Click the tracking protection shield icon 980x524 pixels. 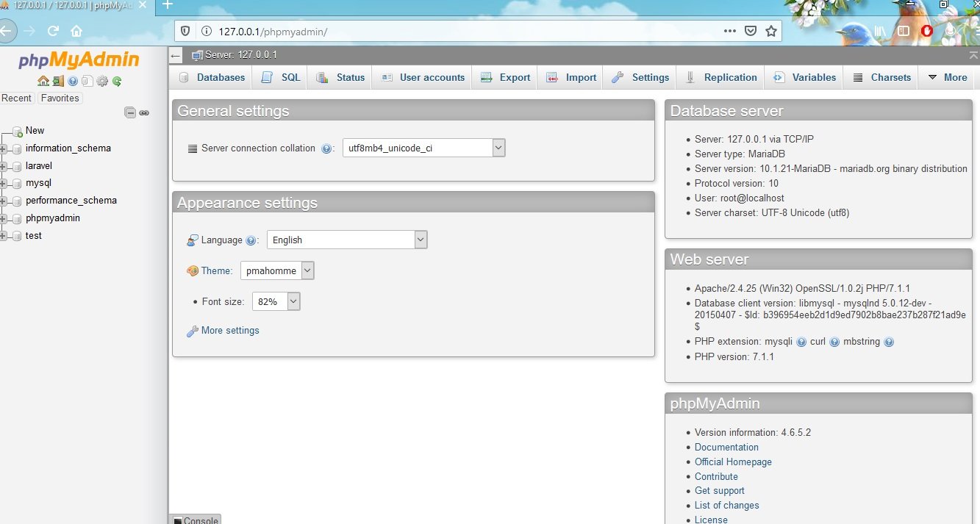(x=185, y=32)
